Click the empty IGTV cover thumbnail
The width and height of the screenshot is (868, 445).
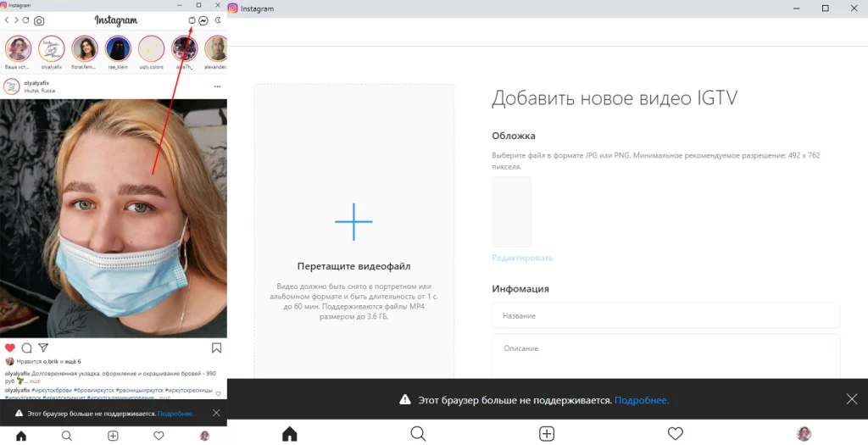point(511,211)
